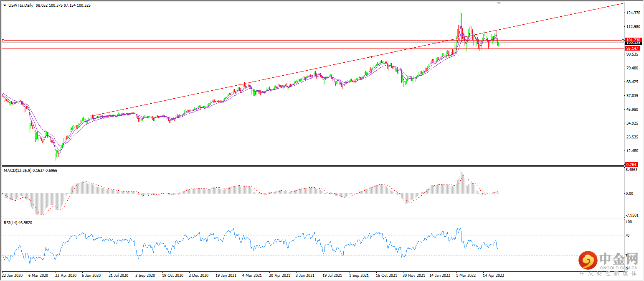644x281 pixels.
Task: Click the 19 Jul 2021 date label
Action: 333,276
